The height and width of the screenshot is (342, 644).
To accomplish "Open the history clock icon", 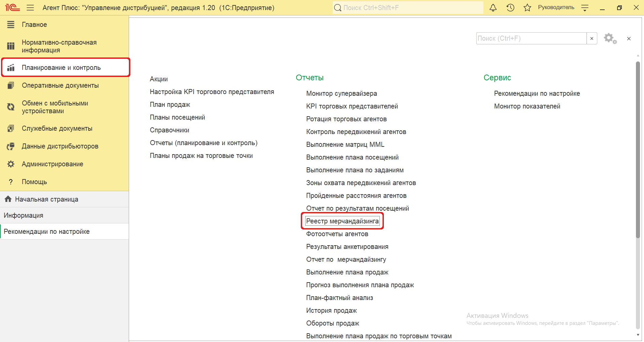I will 510,7.
